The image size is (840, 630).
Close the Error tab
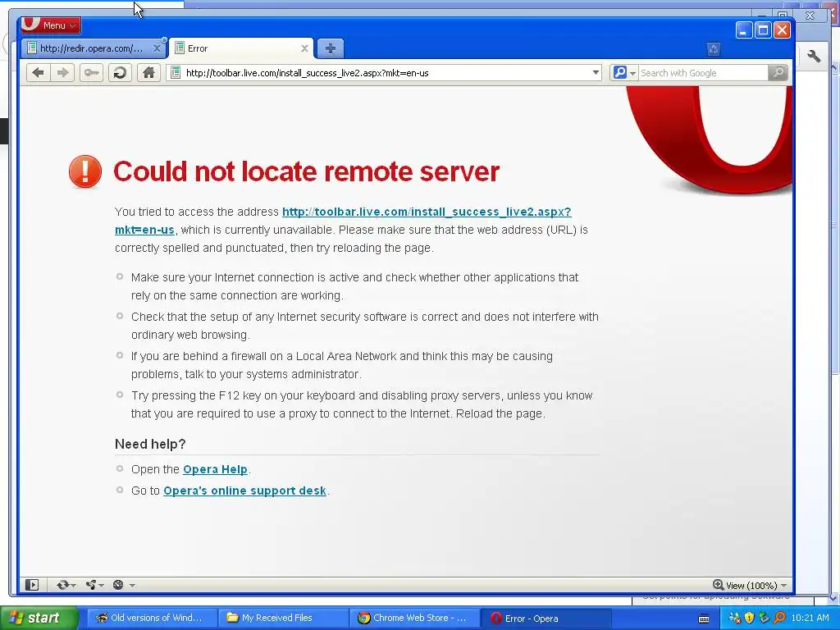click(304, 48)
